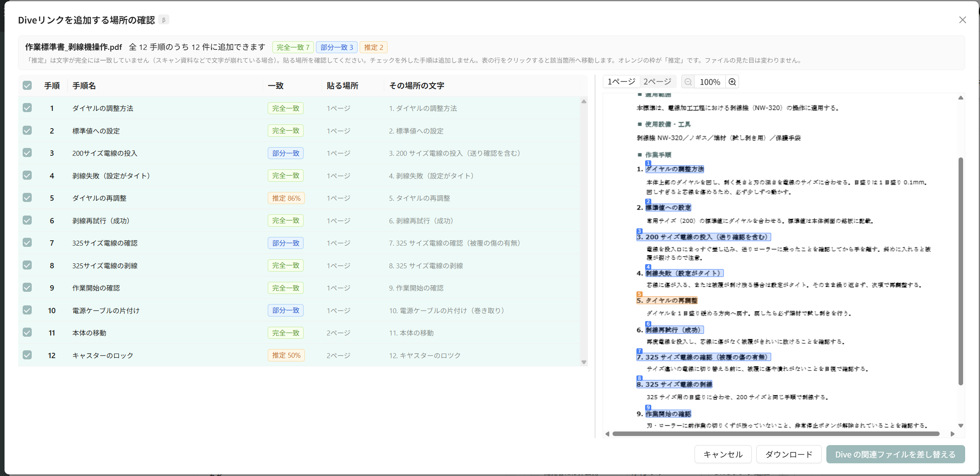
Task: Click the 100% zoom level display
Action: click(x=710, y=82)
